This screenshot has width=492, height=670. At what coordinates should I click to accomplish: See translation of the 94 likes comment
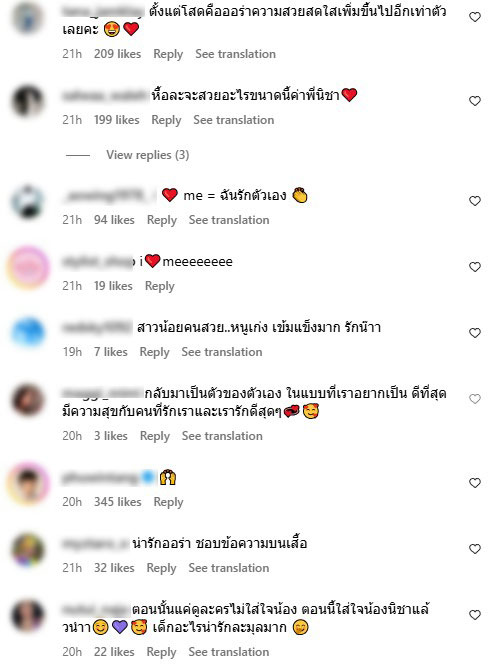229,220
